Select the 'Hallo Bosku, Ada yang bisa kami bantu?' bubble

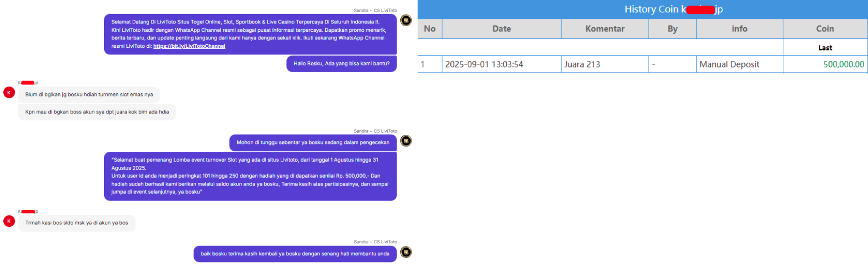(341, 64)
